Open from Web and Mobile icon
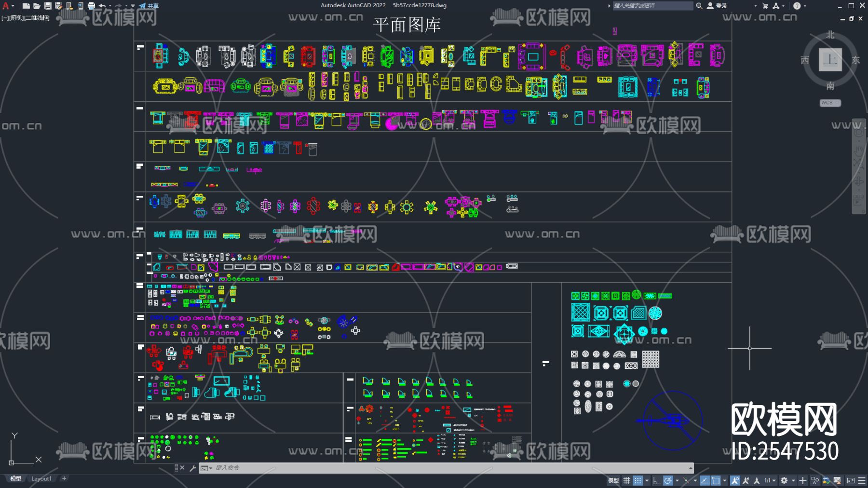The image size is (868, 488). tap(69, 6)
